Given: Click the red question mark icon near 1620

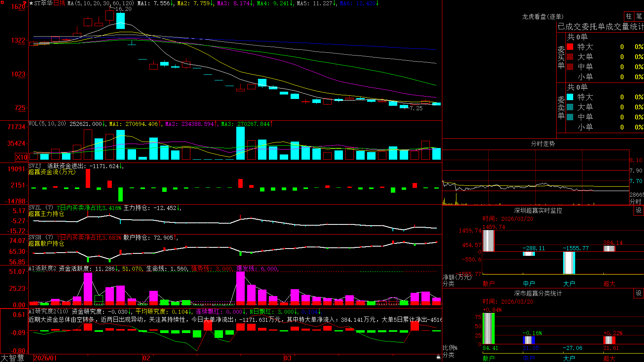Looking at the screenshot, I should point(25,3).
